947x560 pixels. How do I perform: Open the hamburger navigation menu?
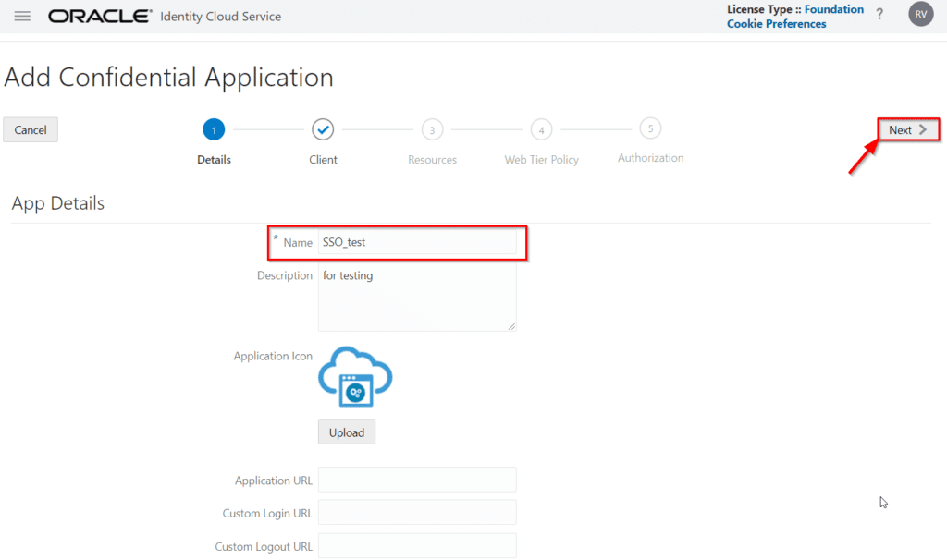pyautogui.click(x=22, y=17)
